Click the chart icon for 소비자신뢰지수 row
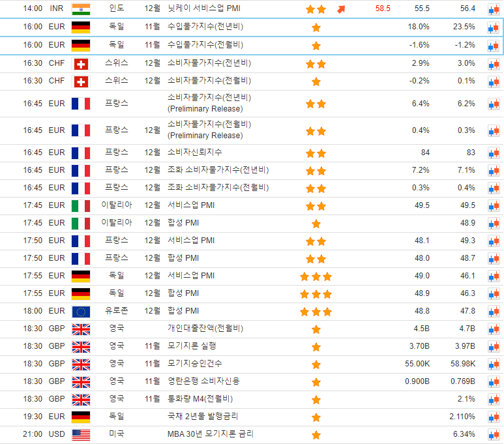Screen dimensions: 504x444 coord(494,153)
